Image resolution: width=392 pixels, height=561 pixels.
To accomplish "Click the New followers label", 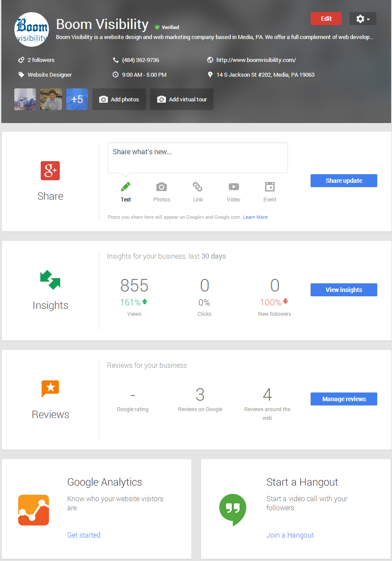I will [275, 314].
